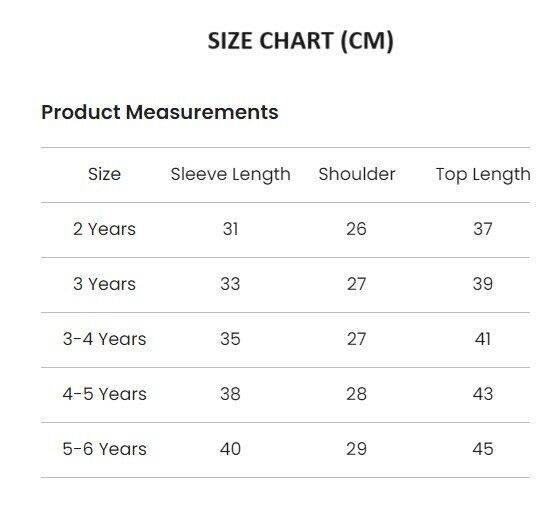Click the Sleeve Length column header
This screenshot has height=521, width=550.
[x=230, y=175]
